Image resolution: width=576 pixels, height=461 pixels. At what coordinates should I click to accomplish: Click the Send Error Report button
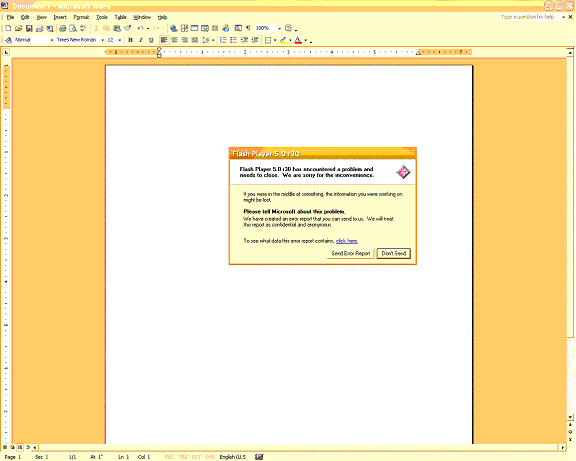350,253
